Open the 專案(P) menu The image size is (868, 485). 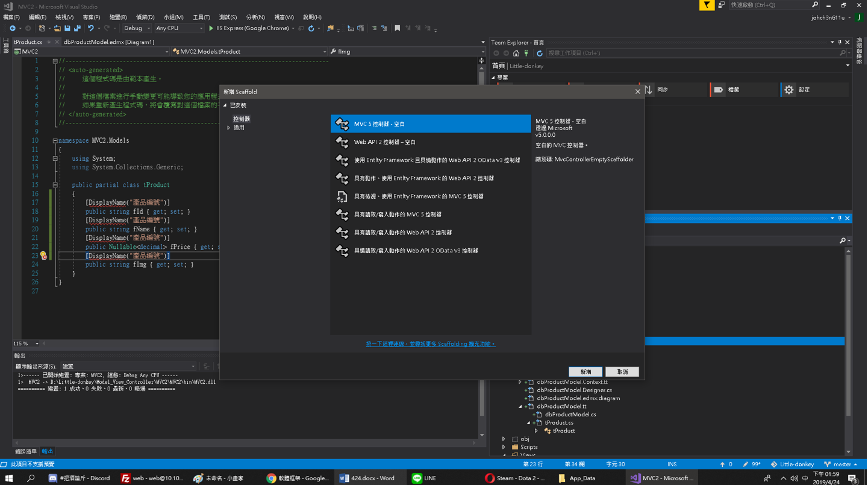pos(92,17)
